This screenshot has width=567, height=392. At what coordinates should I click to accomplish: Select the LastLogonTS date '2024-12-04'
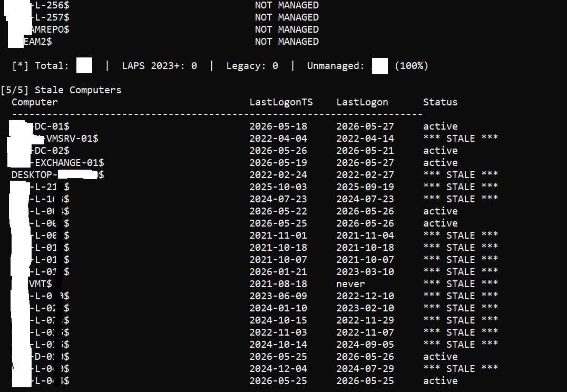(x=278, y=369)
